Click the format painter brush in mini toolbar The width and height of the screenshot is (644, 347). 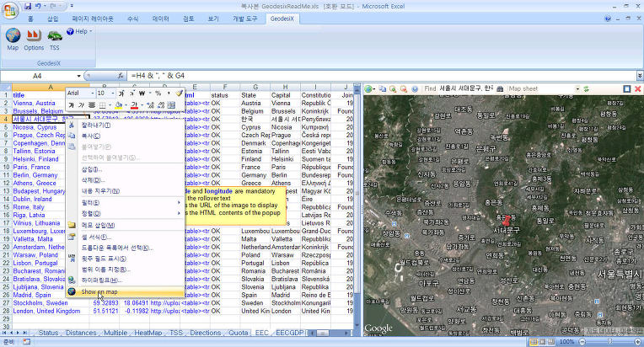tap(179, 93)
